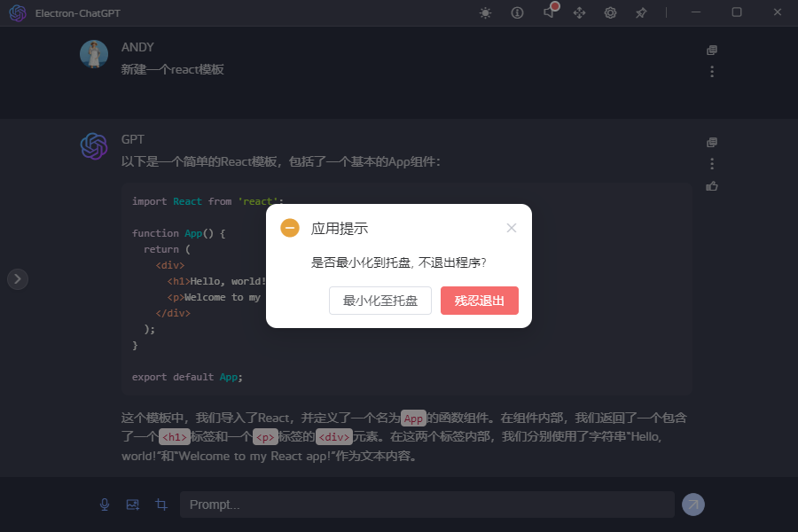The image size is (798, 532).
Task: Copy GPT's reply with the copy icon
Action: (712, 142)
